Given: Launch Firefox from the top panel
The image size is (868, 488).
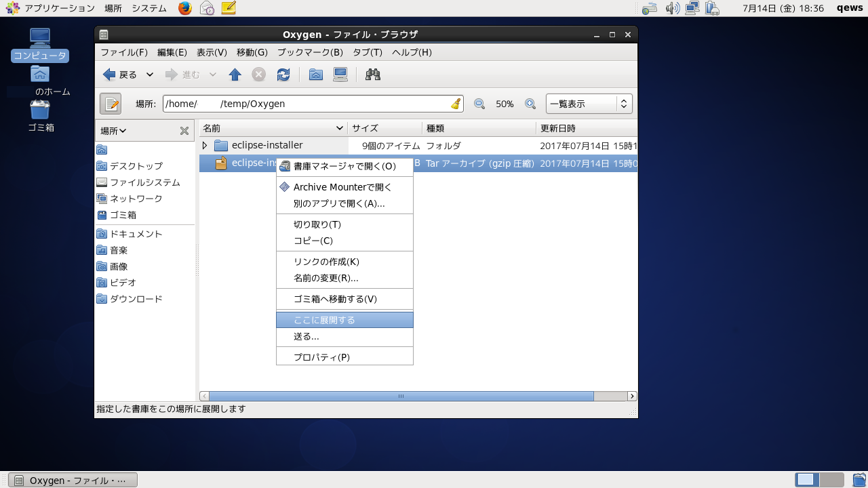Looking at the screenshot, I should 185,8.
